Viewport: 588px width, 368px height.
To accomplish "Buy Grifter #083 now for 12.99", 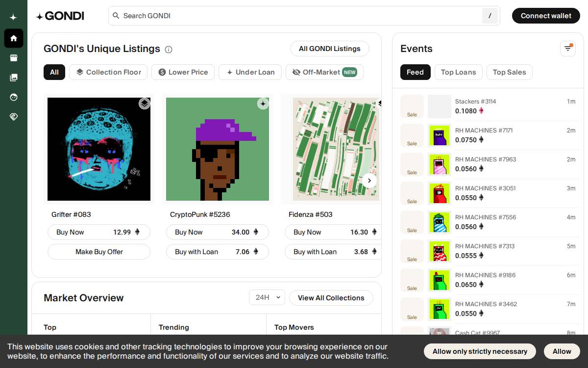I will point(99,232).
